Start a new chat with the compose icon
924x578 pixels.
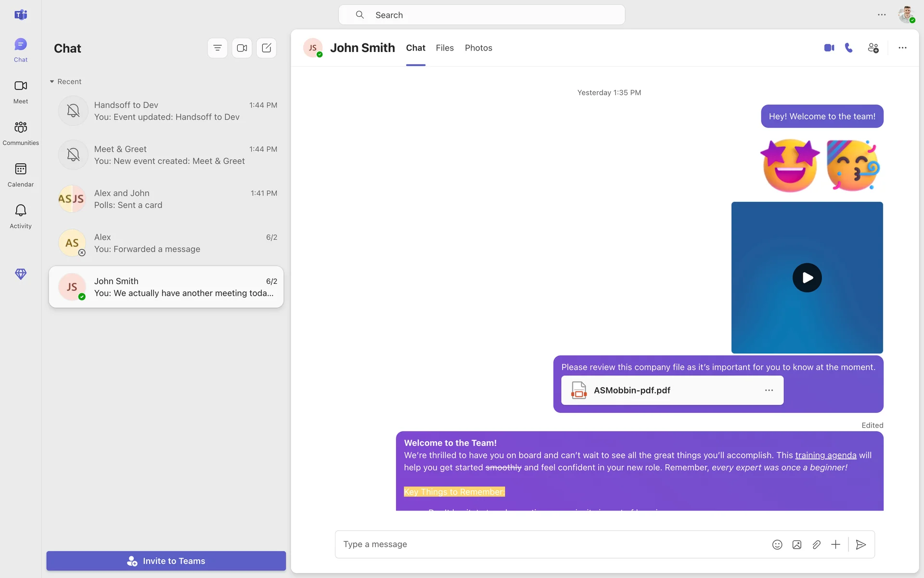tap(266, 48)
